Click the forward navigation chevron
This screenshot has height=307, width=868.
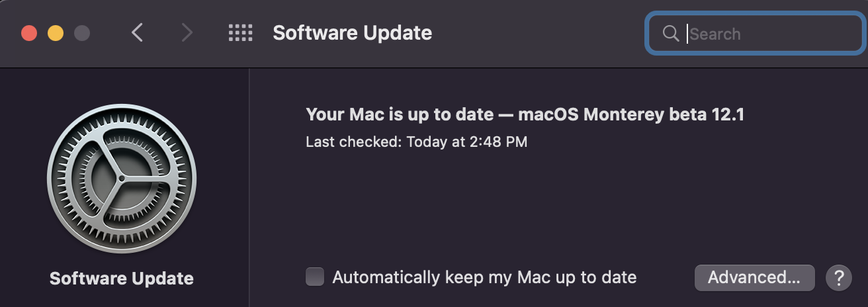click(x=187, y=32)
